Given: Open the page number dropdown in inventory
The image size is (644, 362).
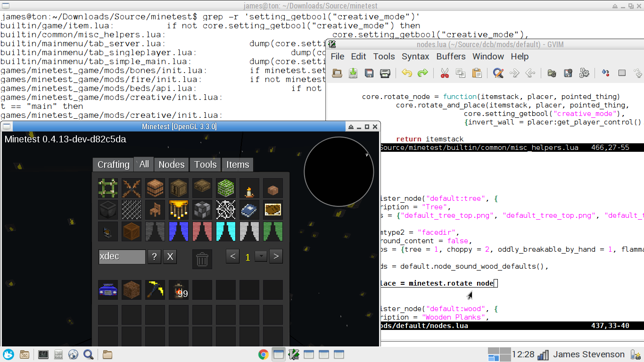Looking at the screenshot, I should click(x=261, y=256).
